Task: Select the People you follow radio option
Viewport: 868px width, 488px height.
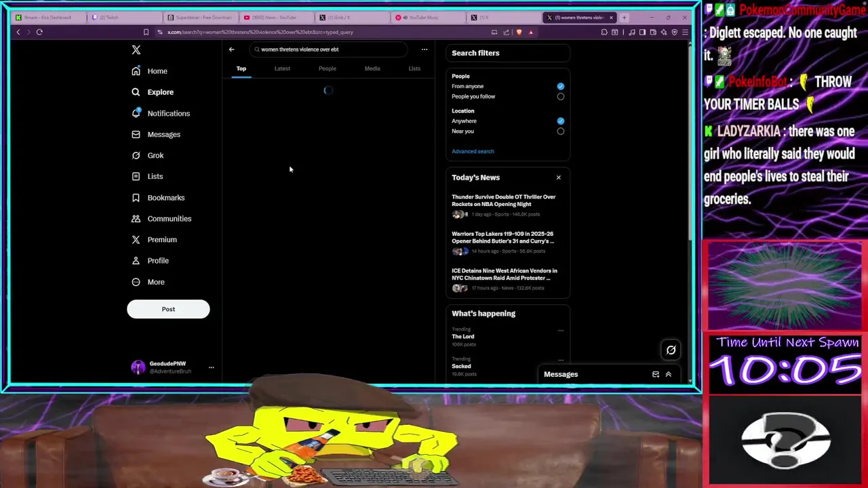Action: (561, 96)
